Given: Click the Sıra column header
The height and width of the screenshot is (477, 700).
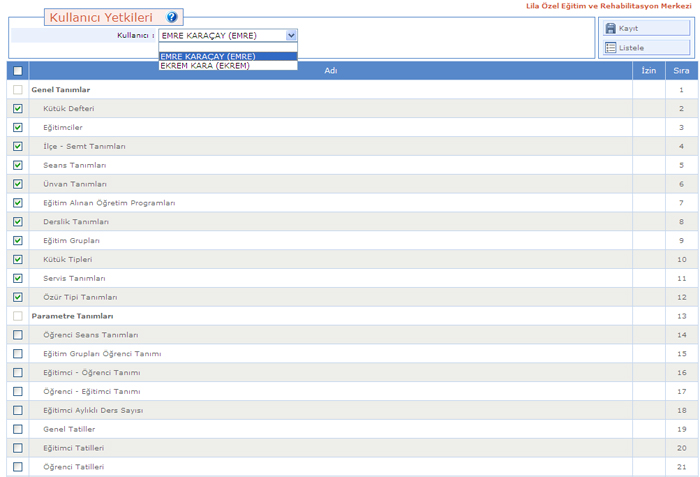Looking at the screenshot, I should 681,71.
